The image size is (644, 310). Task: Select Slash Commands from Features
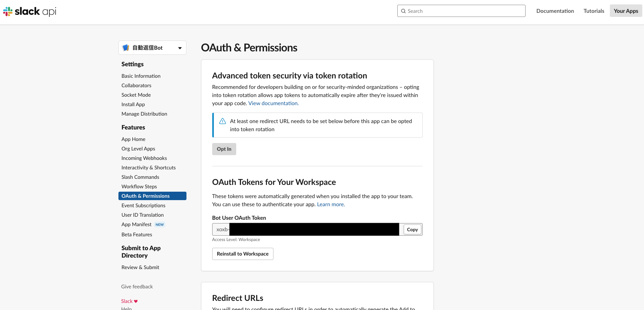[x=140, y=177]
